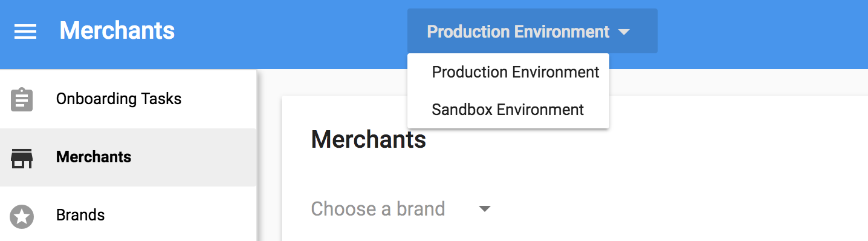Viewport: 868px width, 241px height.
Task: Go to Onboarding Tasks in the sidebar
Action: pyautogui.click(x=128, y=99)
